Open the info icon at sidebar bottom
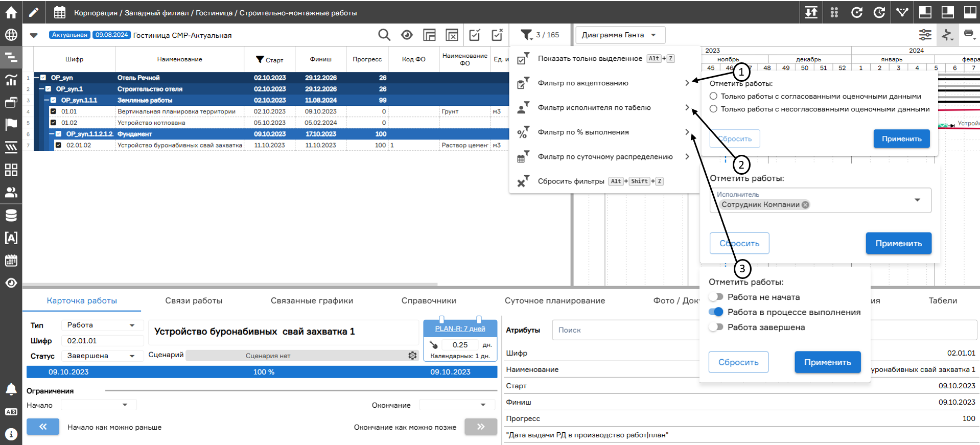The height and width of the screenshot is (445, 980). 11,434
